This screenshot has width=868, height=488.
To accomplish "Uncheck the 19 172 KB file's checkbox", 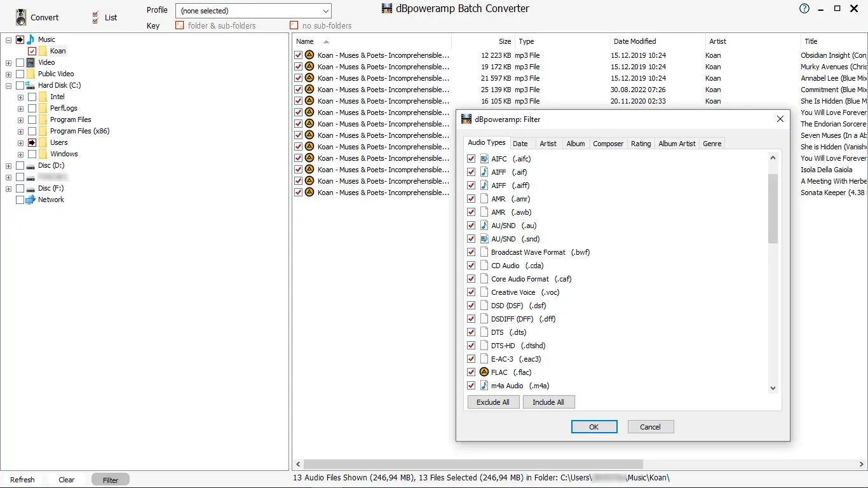I will click(298, 67).
